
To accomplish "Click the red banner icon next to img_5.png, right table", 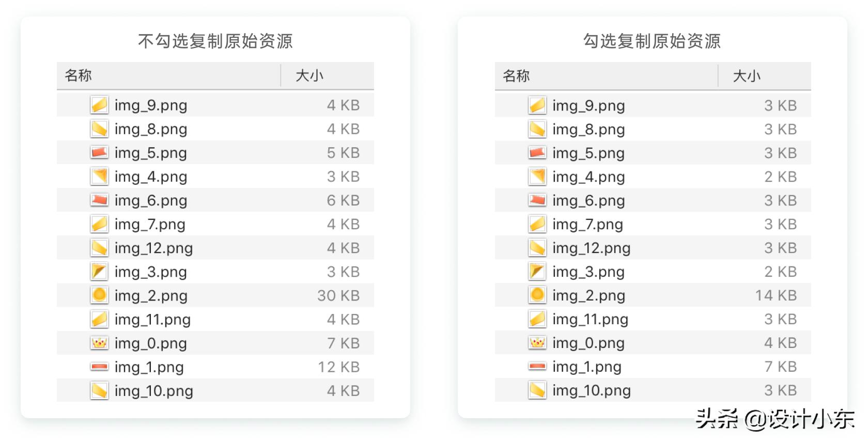I will (x=537, y=153).
